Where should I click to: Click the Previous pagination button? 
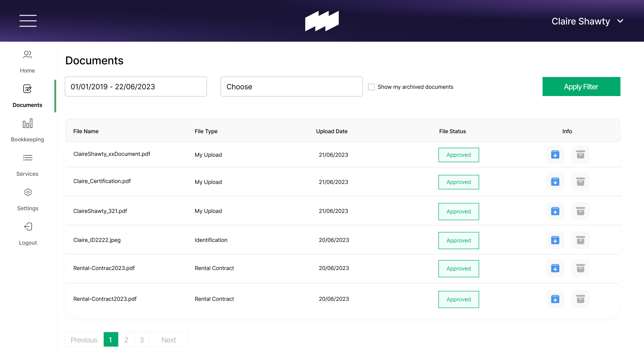pyautogui.click(x=84, y=340)
